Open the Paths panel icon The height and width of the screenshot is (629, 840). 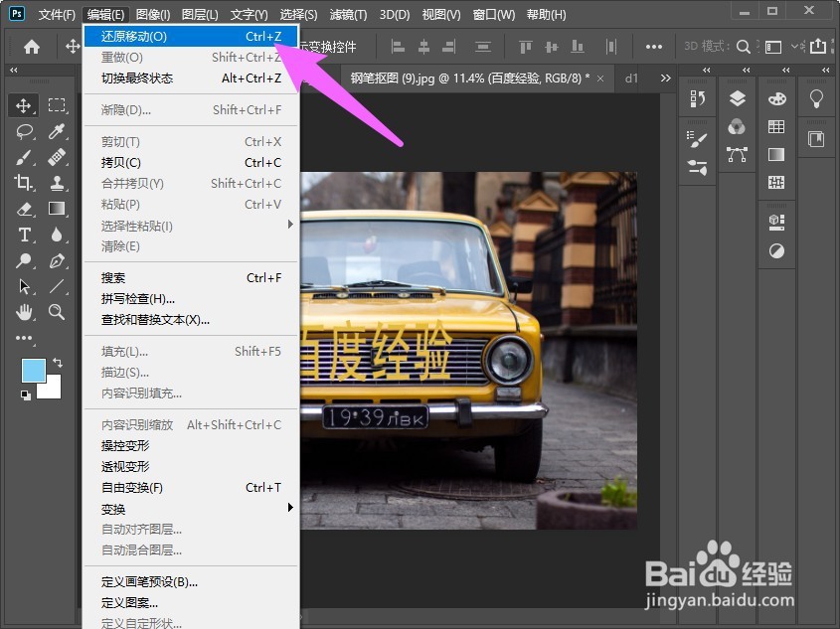tap(738, 155)
